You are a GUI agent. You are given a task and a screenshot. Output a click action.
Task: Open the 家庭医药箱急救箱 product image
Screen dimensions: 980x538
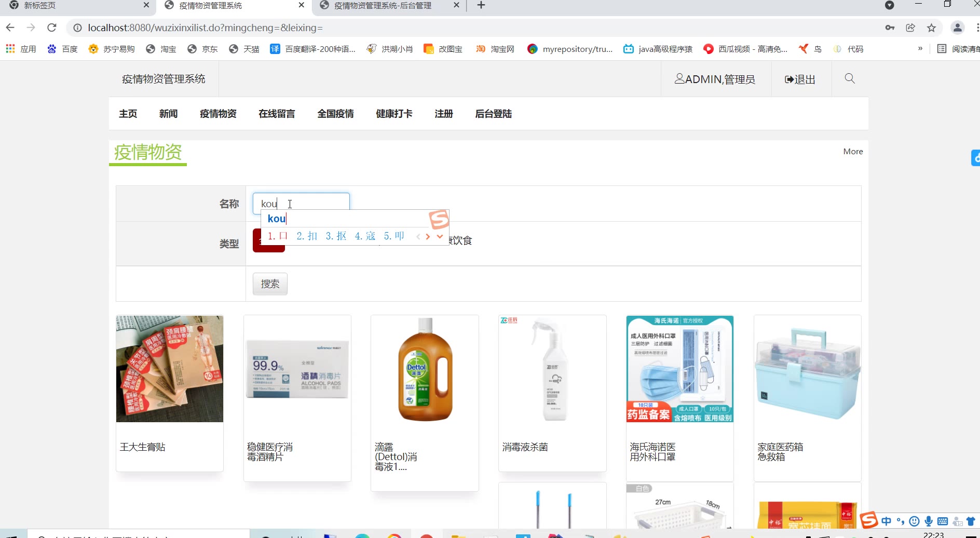point(808,369)
